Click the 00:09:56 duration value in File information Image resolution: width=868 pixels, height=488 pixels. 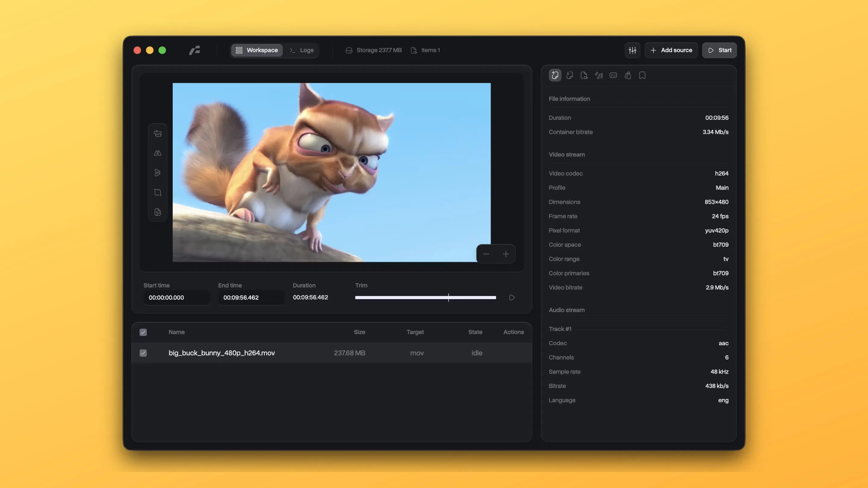tap(717, 118)
